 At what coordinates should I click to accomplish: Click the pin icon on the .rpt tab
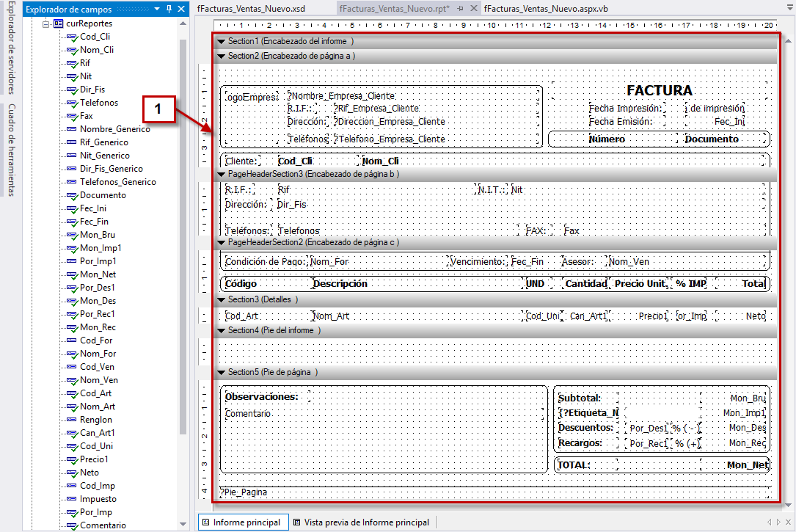coord(460,8)
